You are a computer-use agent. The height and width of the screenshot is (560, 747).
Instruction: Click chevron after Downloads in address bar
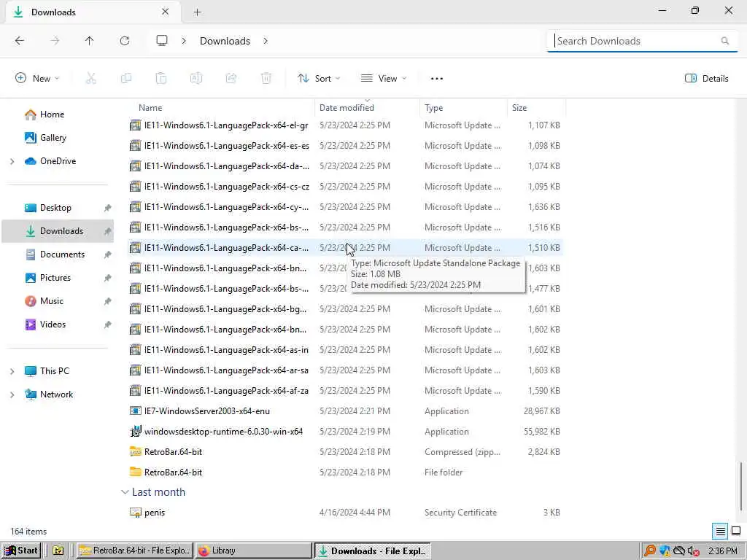point(266,41)
